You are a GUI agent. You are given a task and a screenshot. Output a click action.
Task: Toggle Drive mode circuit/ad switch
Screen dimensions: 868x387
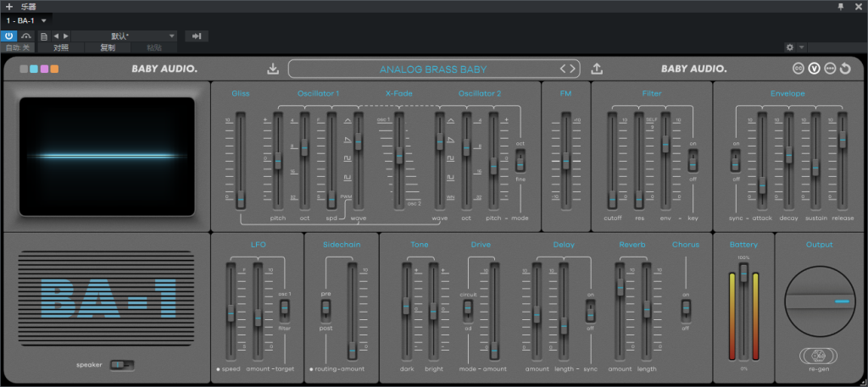point(468,311)
